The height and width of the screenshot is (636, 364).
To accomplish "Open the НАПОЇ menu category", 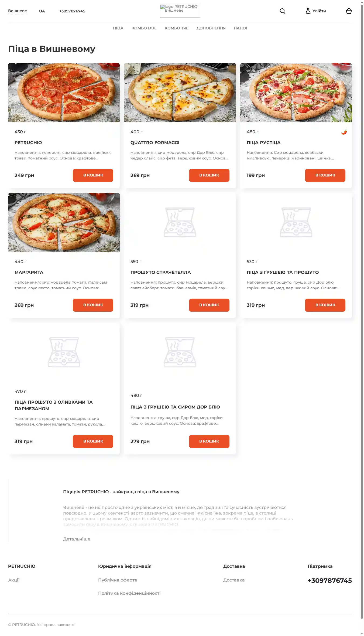I will coord(240,28).
